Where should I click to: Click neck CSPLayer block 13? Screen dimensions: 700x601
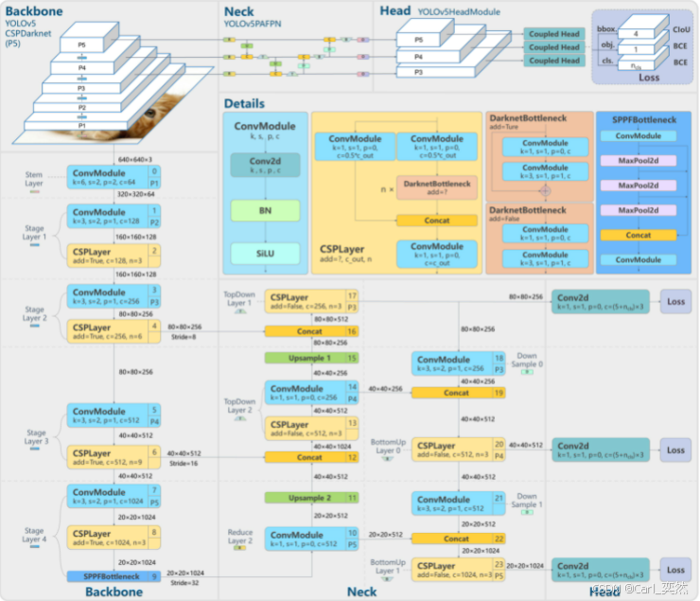click(x=311, y=428)
